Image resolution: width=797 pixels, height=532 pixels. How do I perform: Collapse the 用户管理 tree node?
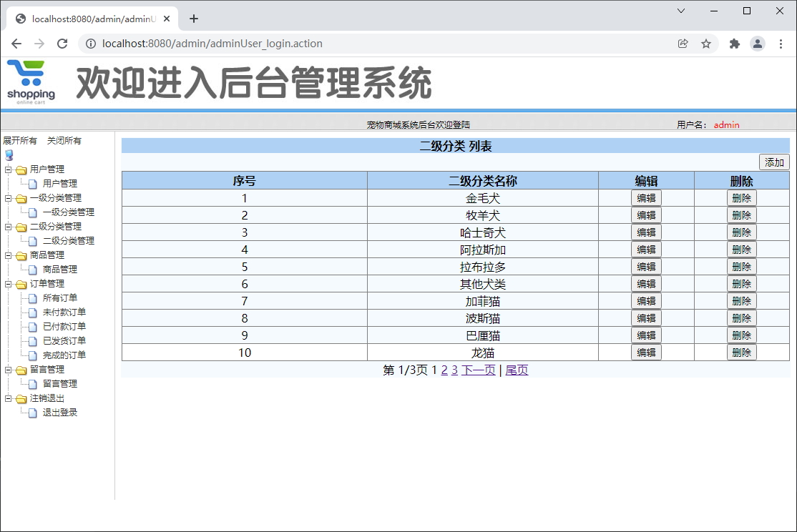pyautogui.click(x=8, y=169)
